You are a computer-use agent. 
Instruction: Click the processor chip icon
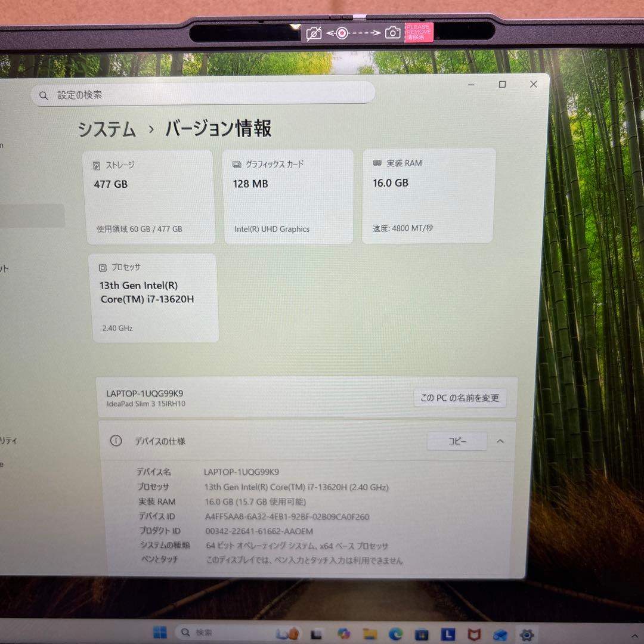click(x=103, y=268)
